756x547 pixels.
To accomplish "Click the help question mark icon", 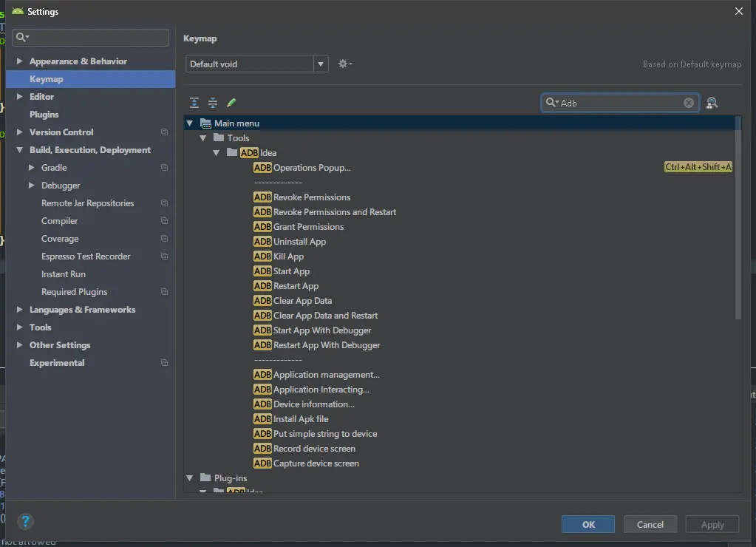I will coord(26,521).
